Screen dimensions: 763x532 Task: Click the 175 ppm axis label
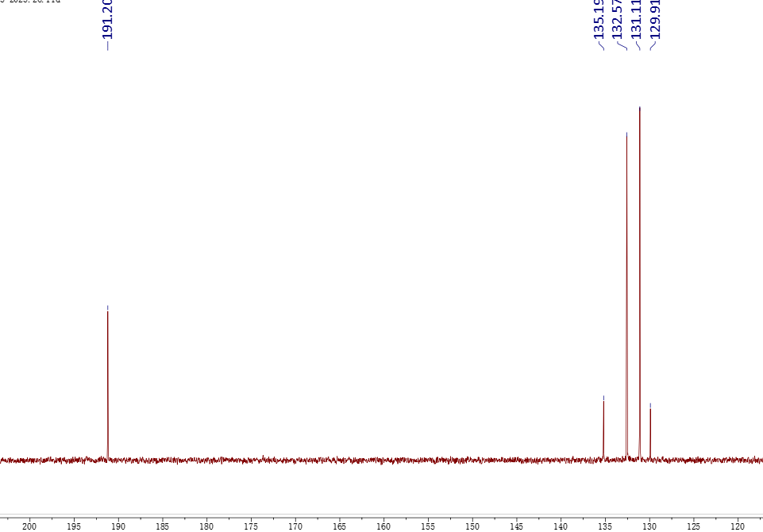[251, 526]
